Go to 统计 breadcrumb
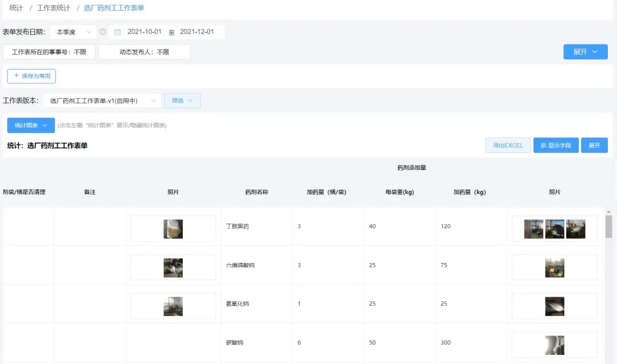The height and width of the screenshot is (364, 617). pyautogui.click(x=16, y=8)
